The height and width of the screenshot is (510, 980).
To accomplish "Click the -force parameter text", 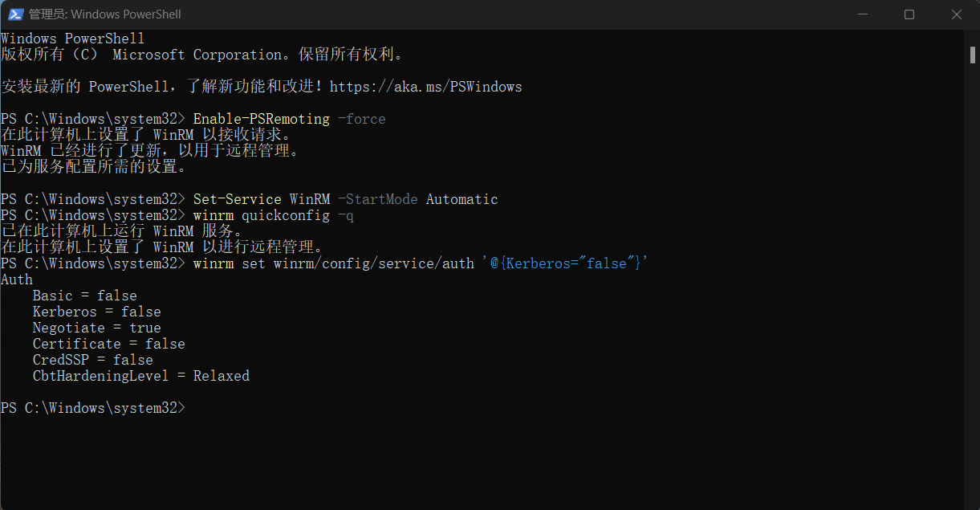I will point(362,119).
